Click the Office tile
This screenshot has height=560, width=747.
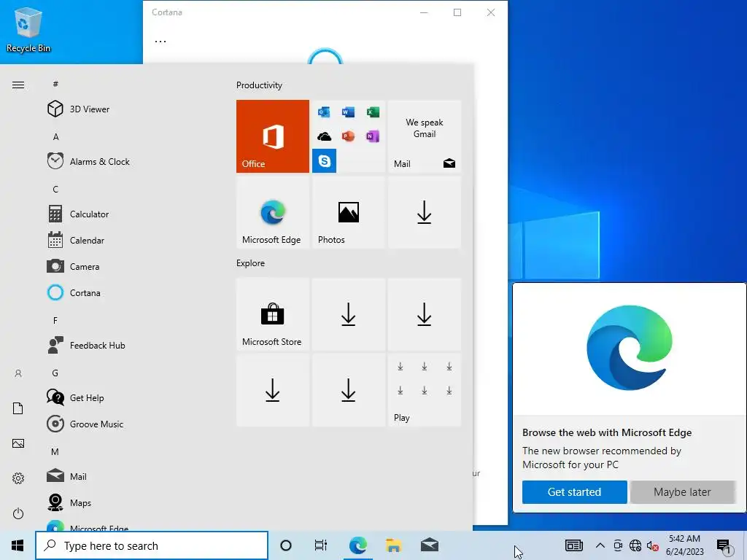click(x=273, y=136)
